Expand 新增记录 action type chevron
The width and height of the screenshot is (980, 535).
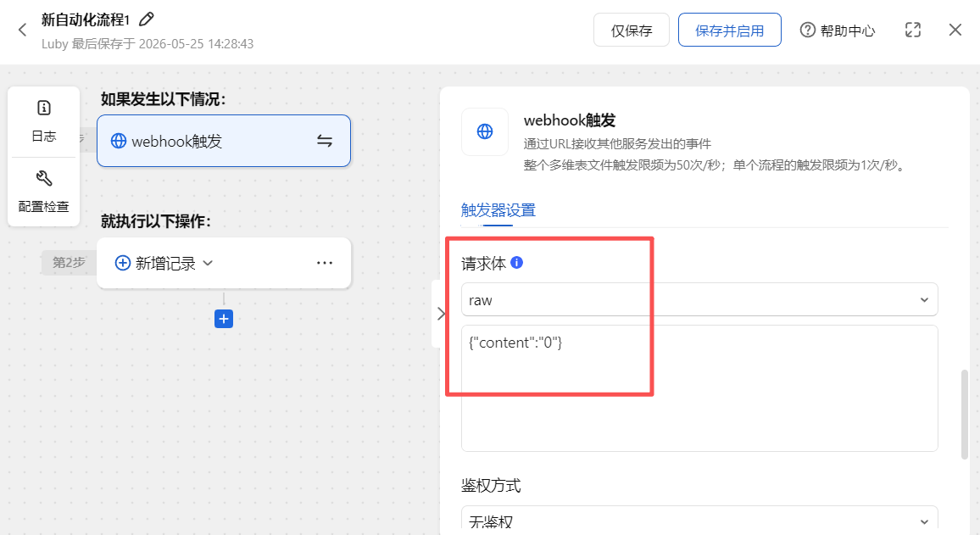pos(209,263)
